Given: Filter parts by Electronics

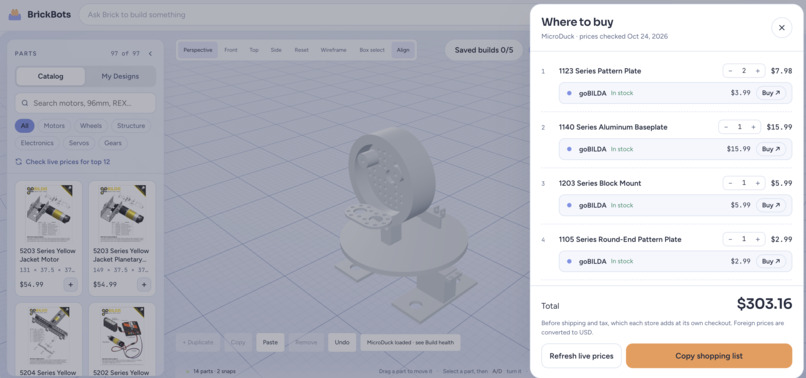Looking at the screenshot, I should (x=37, y=143).
